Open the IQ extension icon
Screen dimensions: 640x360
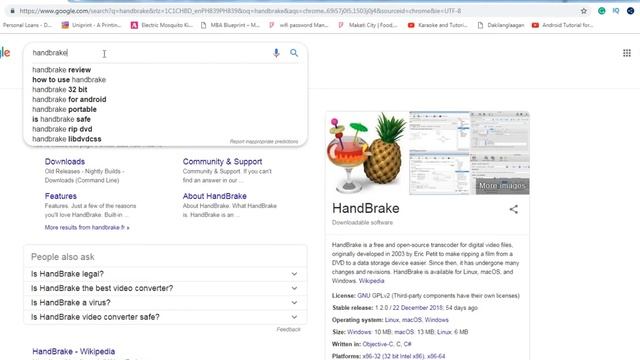coord(616,11)
